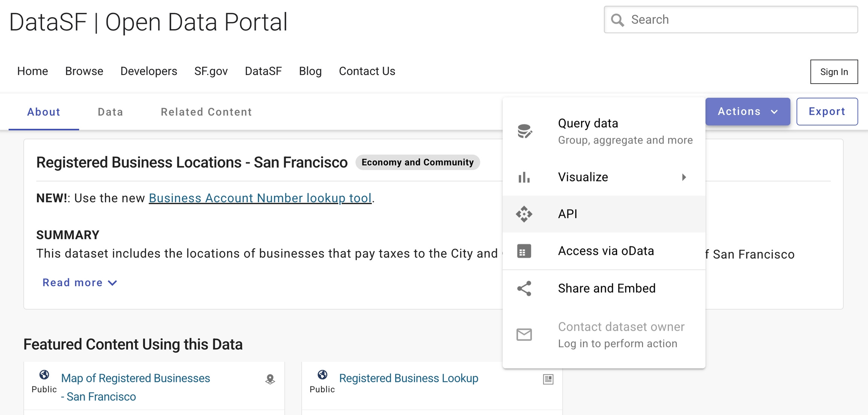This screenshot has width=868, height=415.
Task: Click the map pin icon on Map card
Action: [x=270, y=379]
